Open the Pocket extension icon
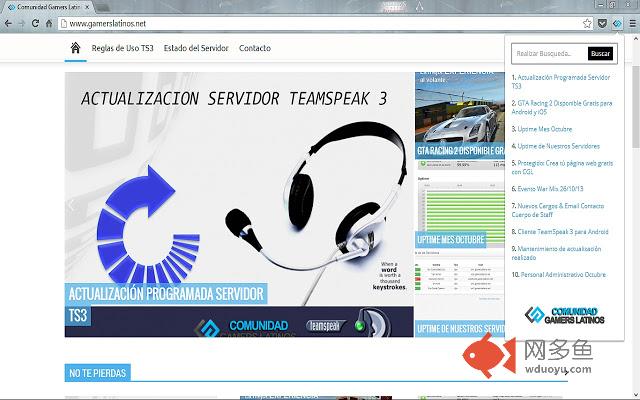This screenshot has height=400, width=640. 602,23
